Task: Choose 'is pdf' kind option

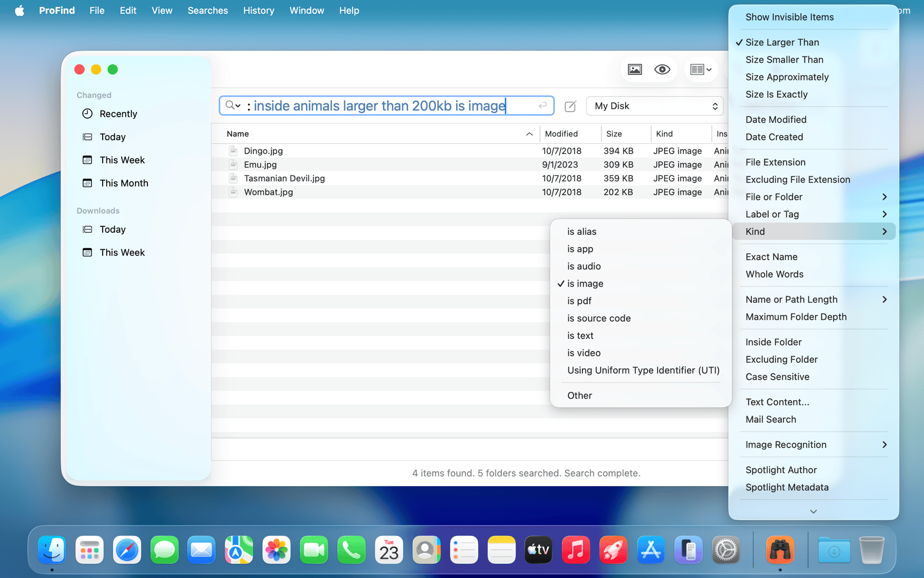Action: [x=641, y=301]
